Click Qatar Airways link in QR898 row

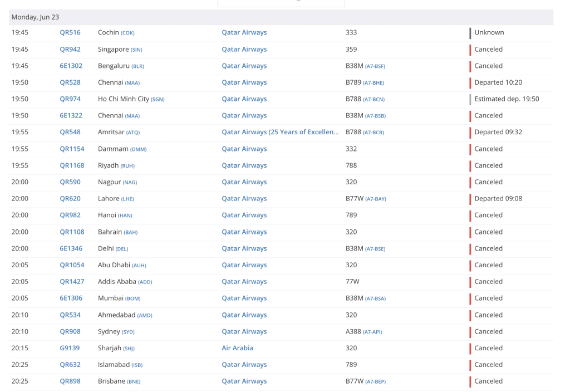coord(244,381)
